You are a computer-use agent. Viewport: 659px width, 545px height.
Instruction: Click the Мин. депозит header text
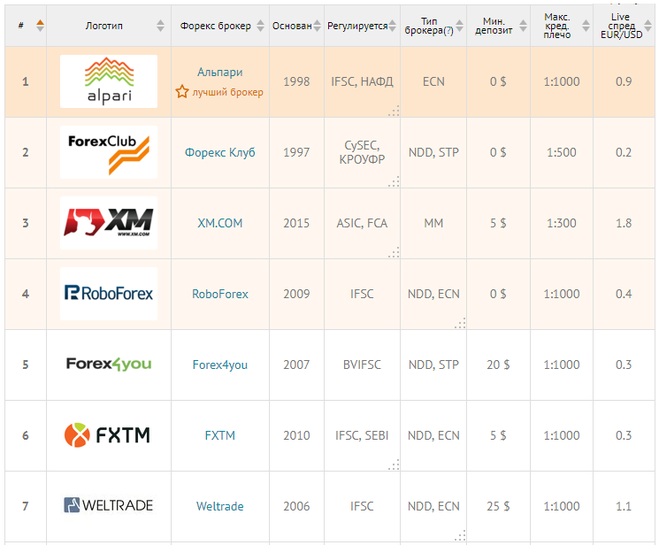pos(494,26)
